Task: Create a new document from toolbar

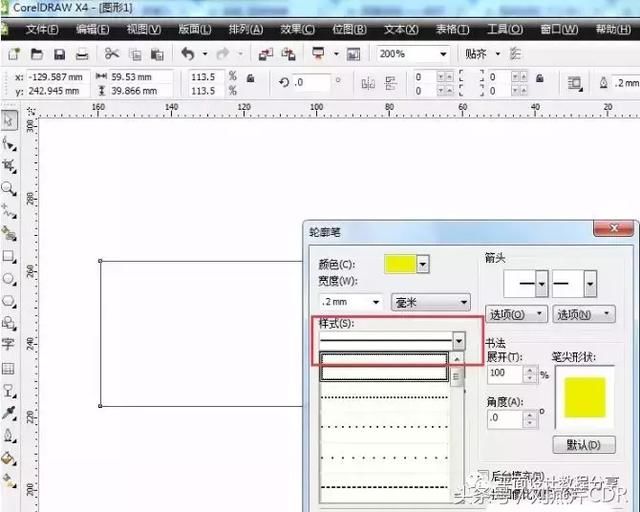Action: (14, 54)
